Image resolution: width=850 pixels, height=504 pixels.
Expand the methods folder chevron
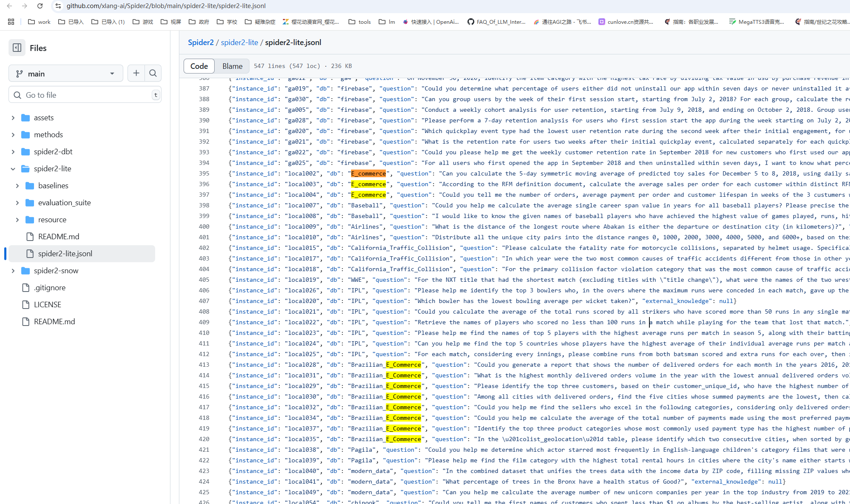(13, 135)
